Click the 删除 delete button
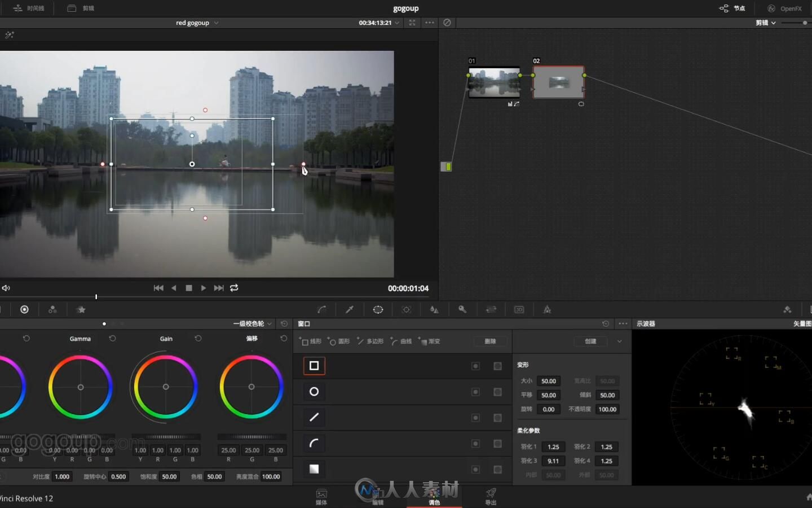The width and height of the screenshot is (812, 508). tap(490, 341)
